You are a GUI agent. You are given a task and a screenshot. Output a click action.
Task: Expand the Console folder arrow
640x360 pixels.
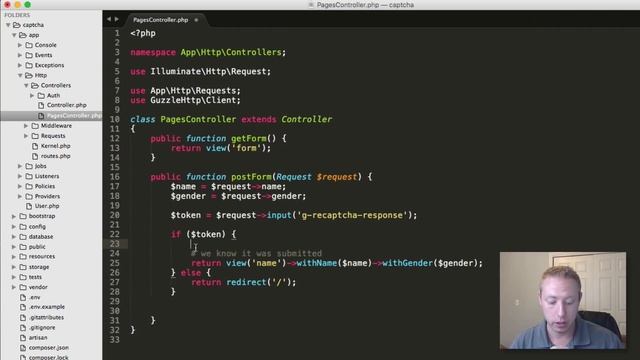point(20,45)
